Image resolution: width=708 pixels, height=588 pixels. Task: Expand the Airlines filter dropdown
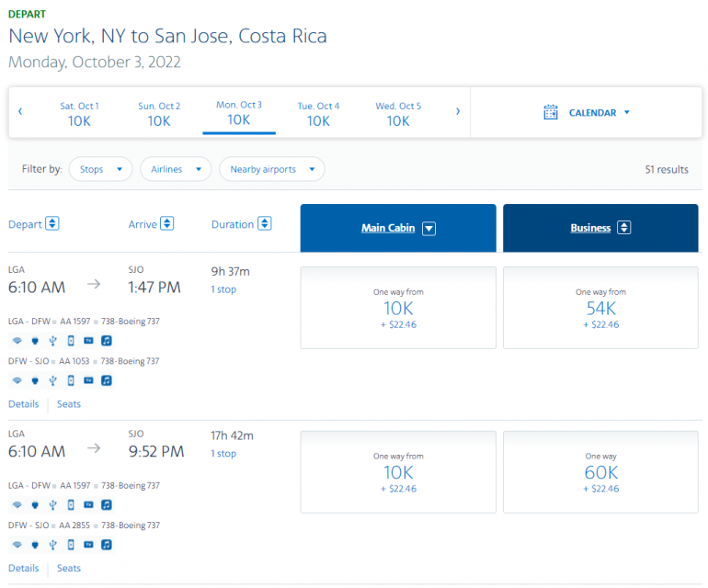pos(176,169)
